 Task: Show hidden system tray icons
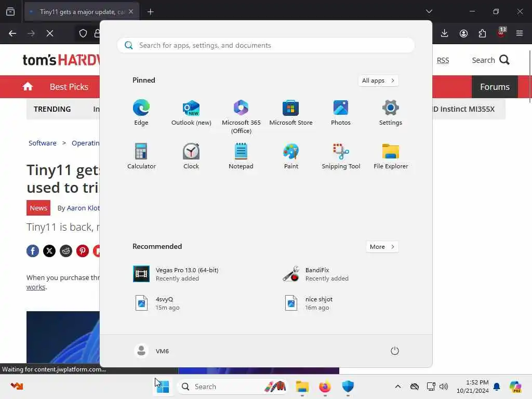point(398,387)
